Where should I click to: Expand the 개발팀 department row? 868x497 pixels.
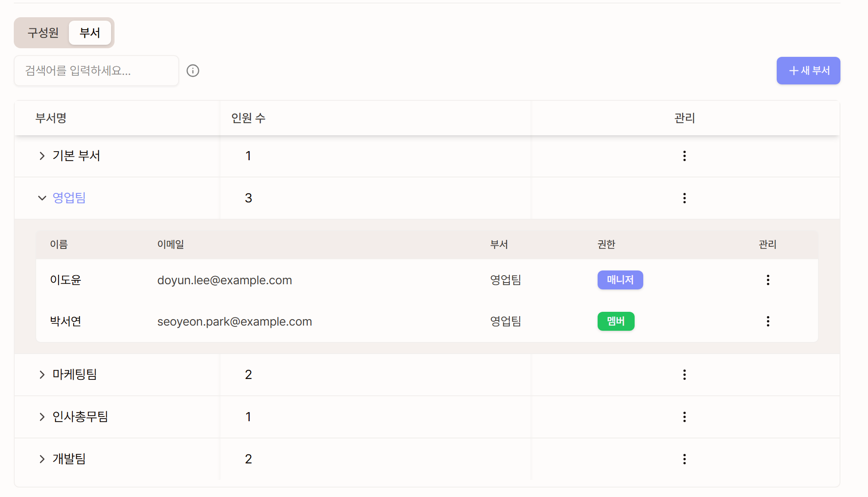point(42,459)
